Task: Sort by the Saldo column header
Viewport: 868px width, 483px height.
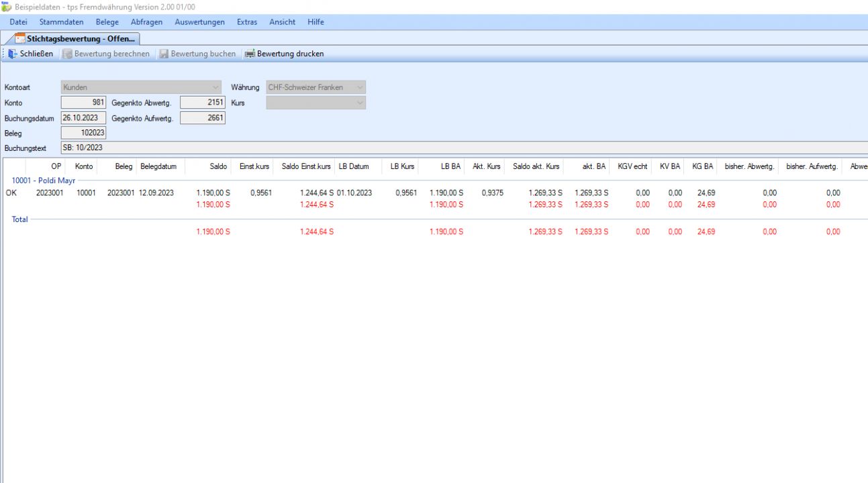Action: click(x=218, y=166)
